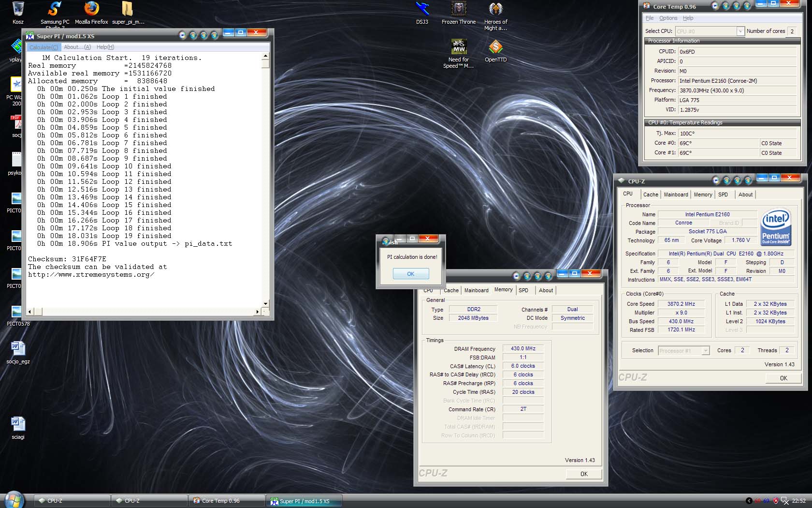This screenshot has width=812, height=508.
Task: Click Super PI horizontal scrollbar left arrow
Action: pyautogui.click(x=30, y=312)
